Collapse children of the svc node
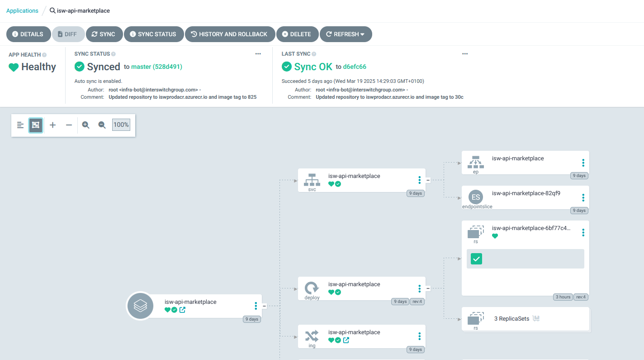This screenshot has width=644, height=360. (x=428, y=180)
